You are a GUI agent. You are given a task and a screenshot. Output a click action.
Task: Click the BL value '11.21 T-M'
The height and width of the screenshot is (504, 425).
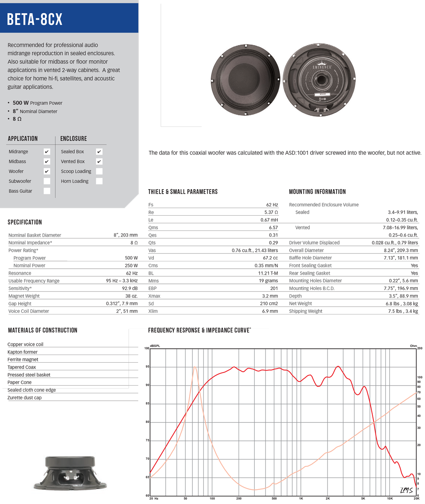[268, 273]
